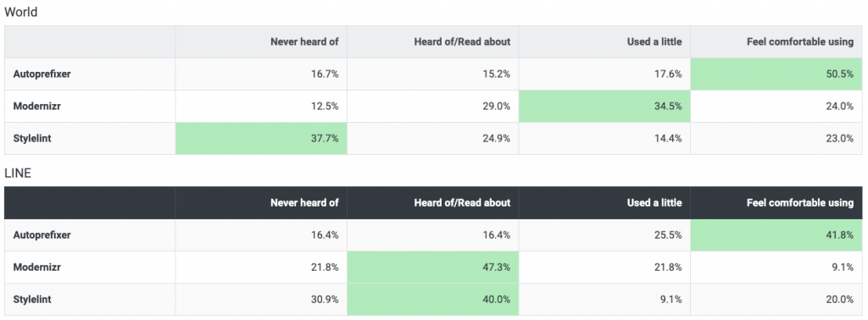Click highlighted 50.5% cell for Autoprefixer
The width and height of the screenshot is (868, 320).
point(776,74)
